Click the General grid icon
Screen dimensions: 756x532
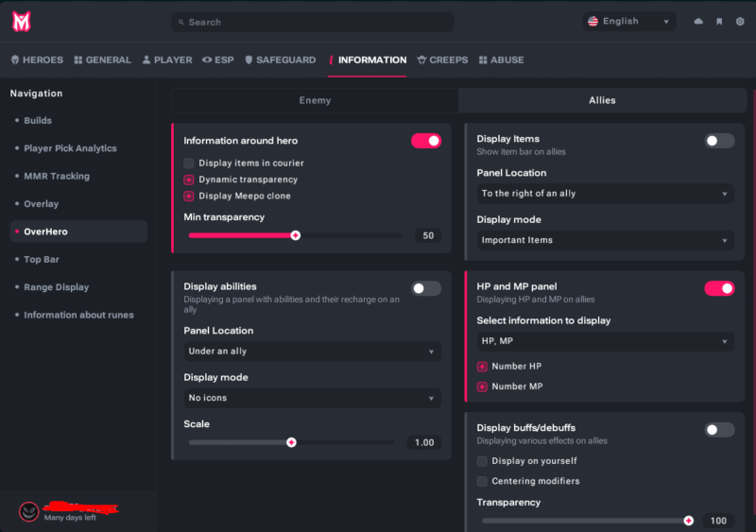78,60
